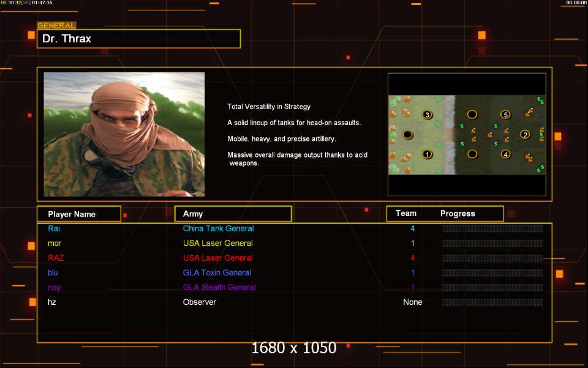Click blu's loading progress bar

tap(492, 272)
